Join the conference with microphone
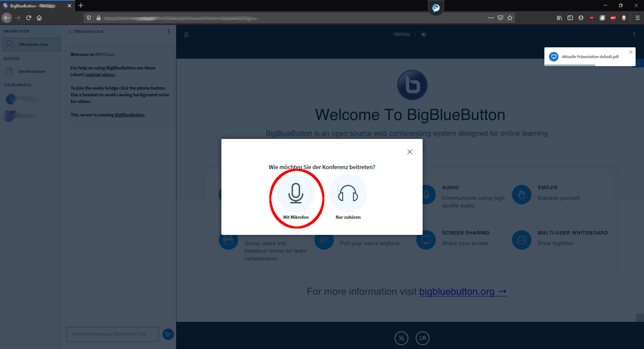 pyautogui.click(x=296, y=197)
